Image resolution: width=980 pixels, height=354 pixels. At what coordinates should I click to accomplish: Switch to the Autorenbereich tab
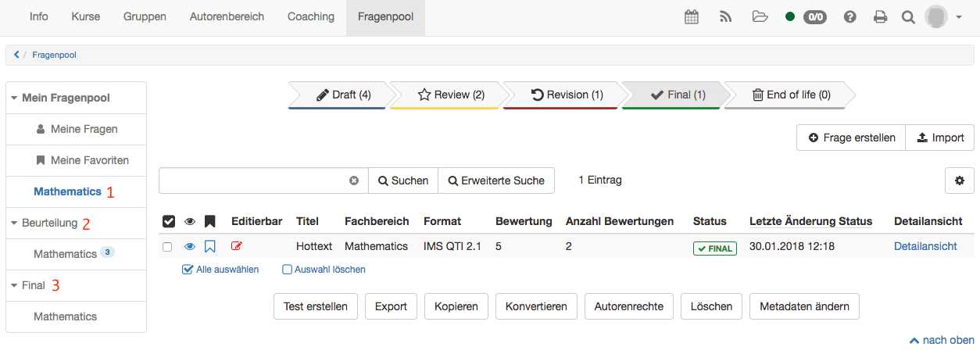click(x=227, y=17)
